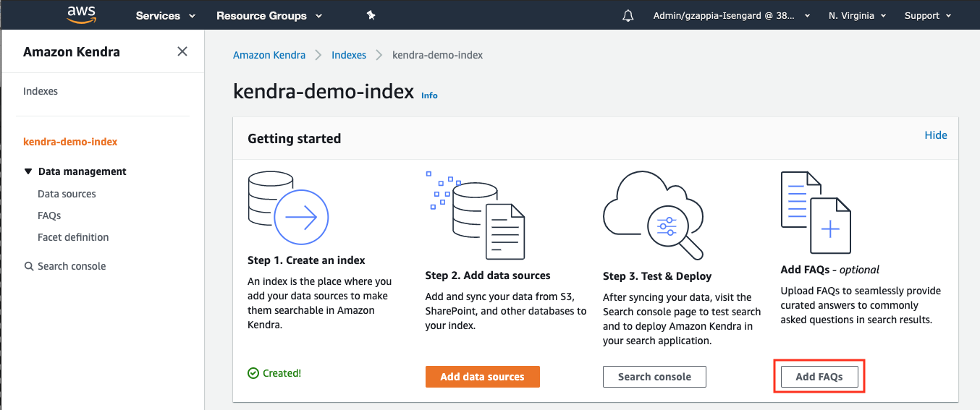Open the Support dropdown menu
This screenshot has height=410, width=980.
[927, 15]
